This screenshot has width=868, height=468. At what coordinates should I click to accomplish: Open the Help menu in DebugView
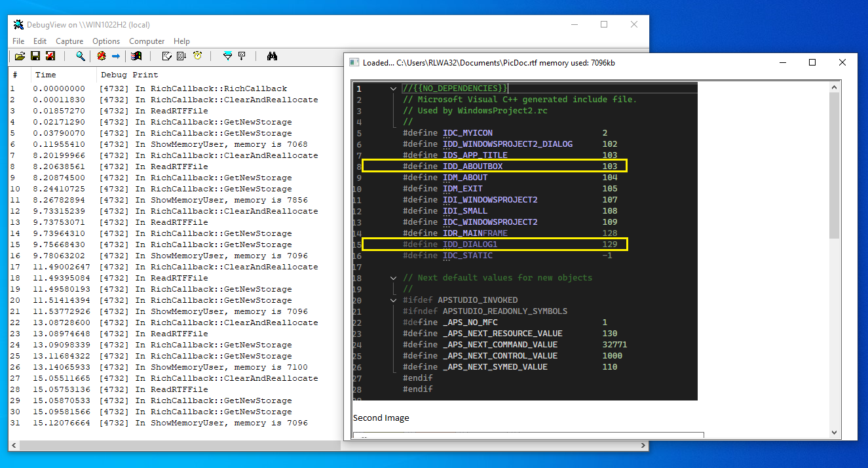click(181, 41)
